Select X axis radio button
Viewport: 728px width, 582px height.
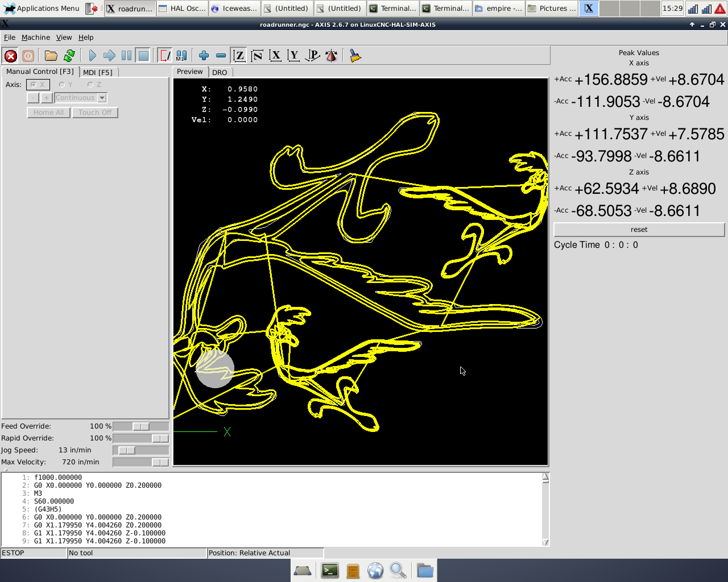38,85
